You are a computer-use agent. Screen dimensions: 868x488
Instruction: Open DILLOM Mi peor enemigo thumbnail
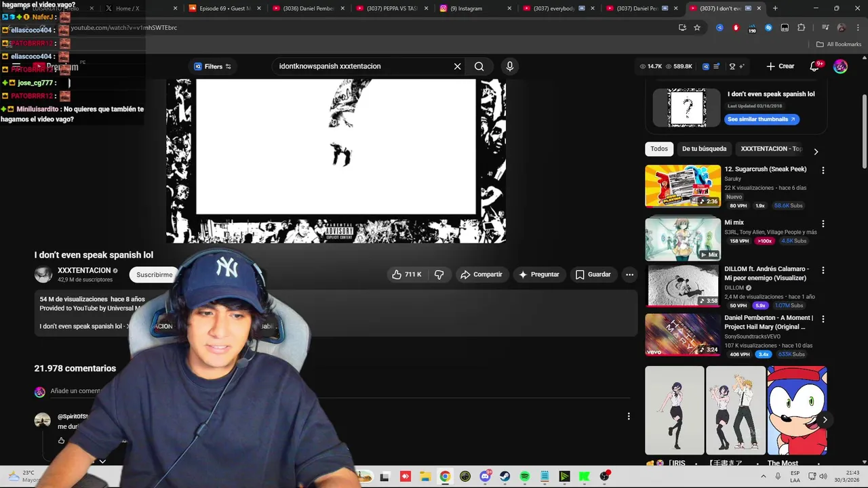[x=683, y=285]
